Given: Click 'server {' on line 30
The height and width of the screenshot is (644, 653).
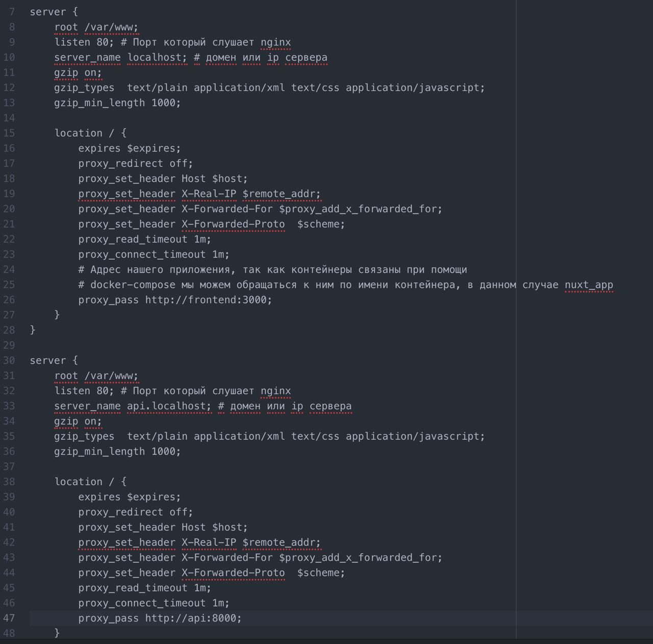Looking at the screenshot, I should pos(54,360).
